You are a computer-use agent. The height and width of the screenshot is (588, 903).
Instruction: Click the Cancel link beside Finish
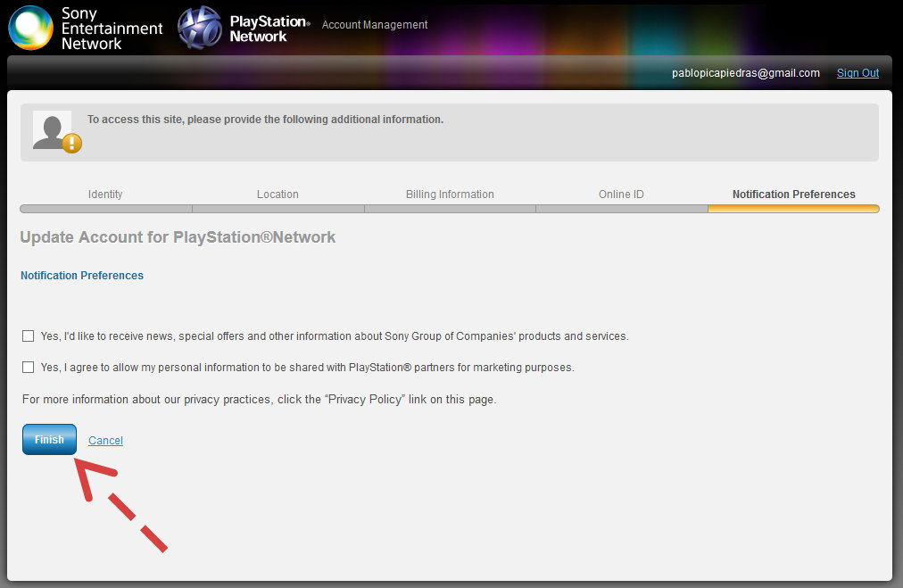click(105, 441)
